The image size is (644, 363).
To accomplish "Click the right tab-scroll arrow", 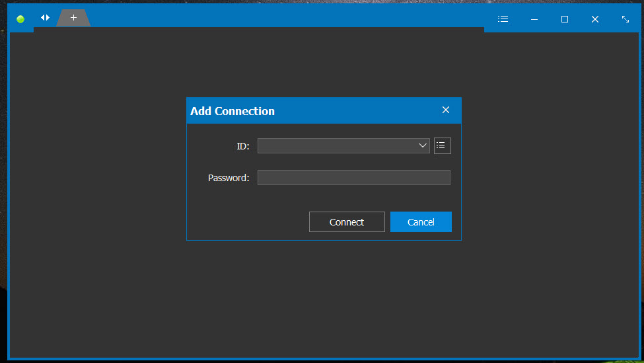I will 48,18.
